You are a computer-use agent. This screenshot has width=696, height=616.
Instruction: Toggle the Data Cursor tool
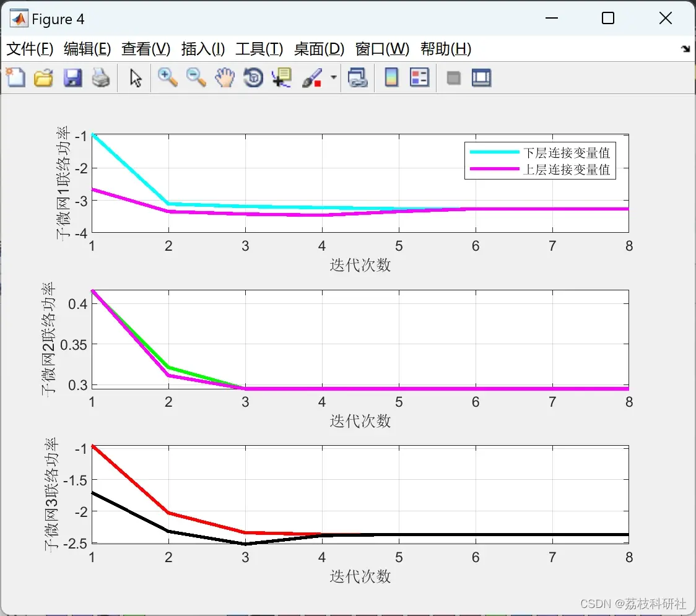click(x=282, y=77)
